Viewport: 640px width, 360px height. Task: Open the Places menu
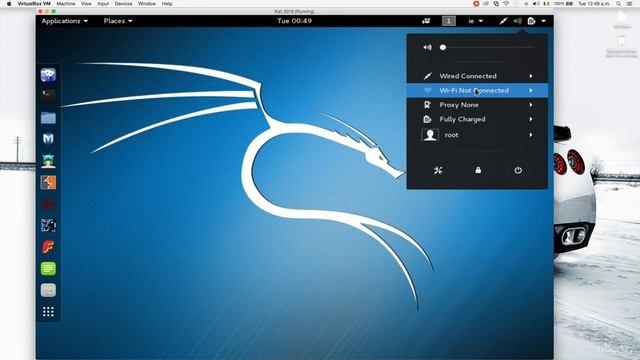[118, 21]
